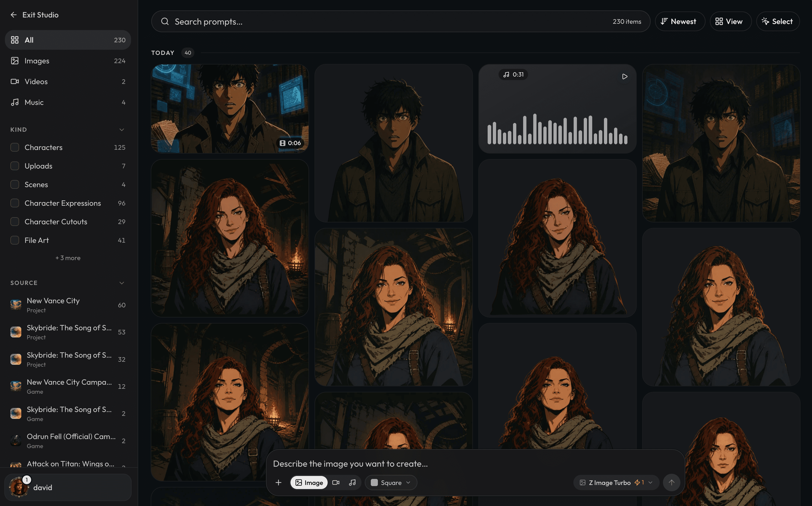This screenshot has height=506, width=812.
Task: Open the Newest sort dropdown
Action: 680,21
